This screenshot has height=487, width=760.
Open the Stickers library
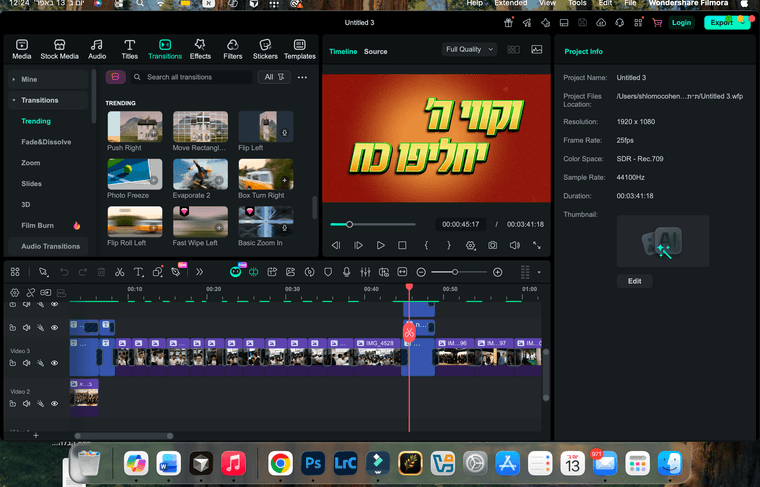(x=265, y=49)
